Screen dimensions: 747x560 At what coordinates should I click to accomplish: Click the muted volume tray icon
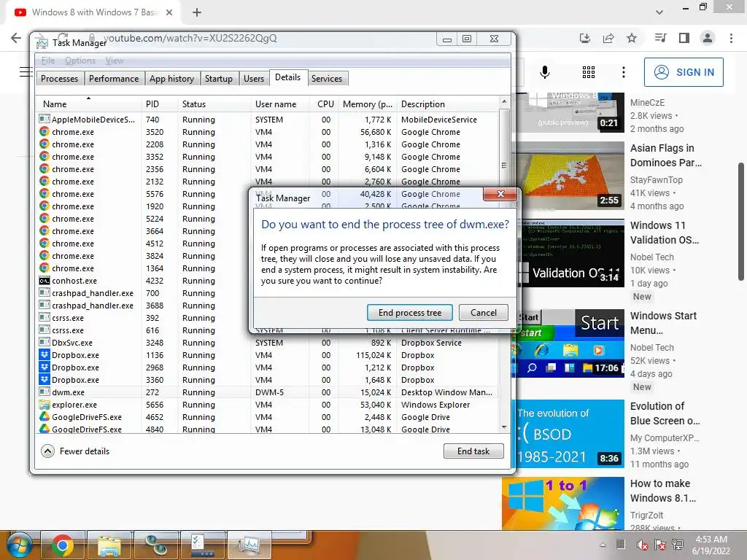click(x=642, y=544)
